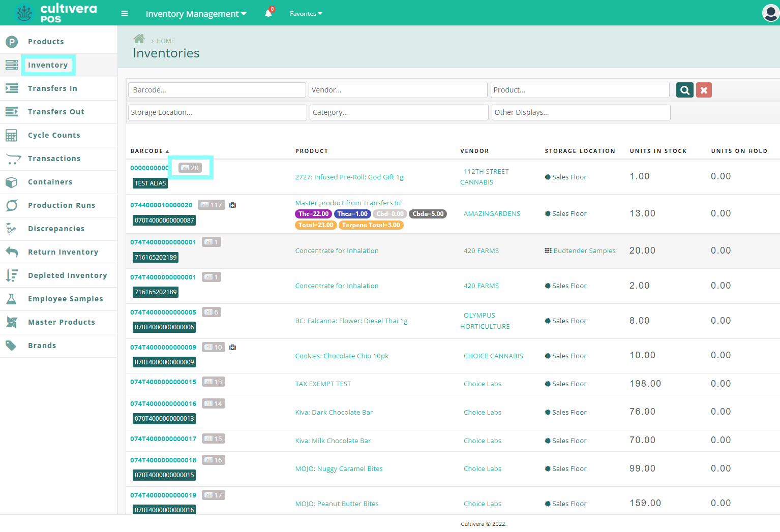Open vendor AMAZINGARDENS link
Image resolution: width=780 pixels, height=532 pixels.
[492, 214]
